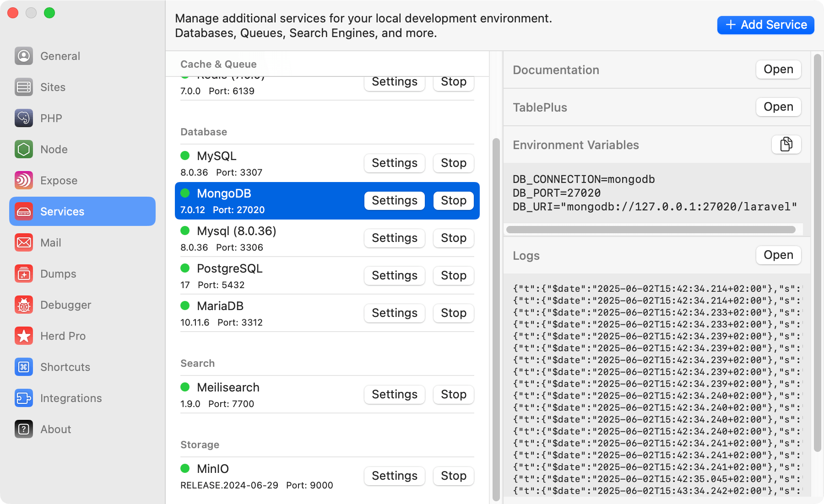The image size is (824, 504).
Task: Select the PHP elephant icon in sidebar
Action: click(23, 118)
